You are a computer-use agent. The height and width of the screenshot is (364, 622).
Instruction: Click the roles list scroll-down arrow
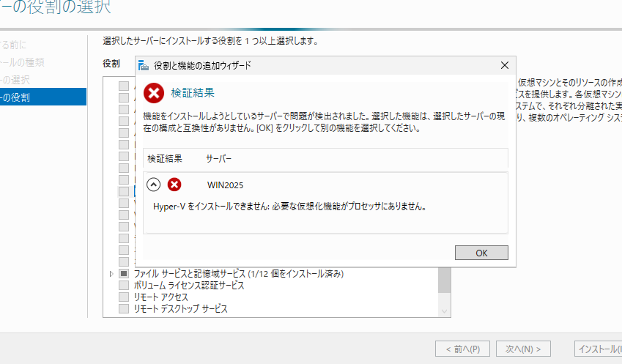[x=444, y=311]
